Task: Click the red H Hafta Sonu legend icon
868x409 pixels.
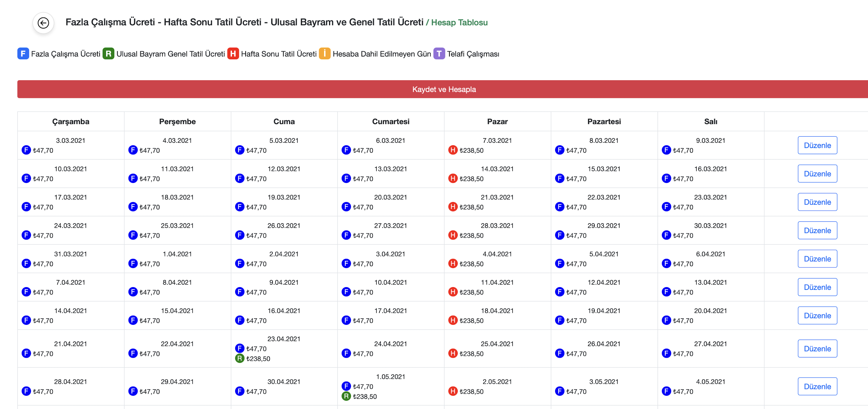Action: click(233, 53)
